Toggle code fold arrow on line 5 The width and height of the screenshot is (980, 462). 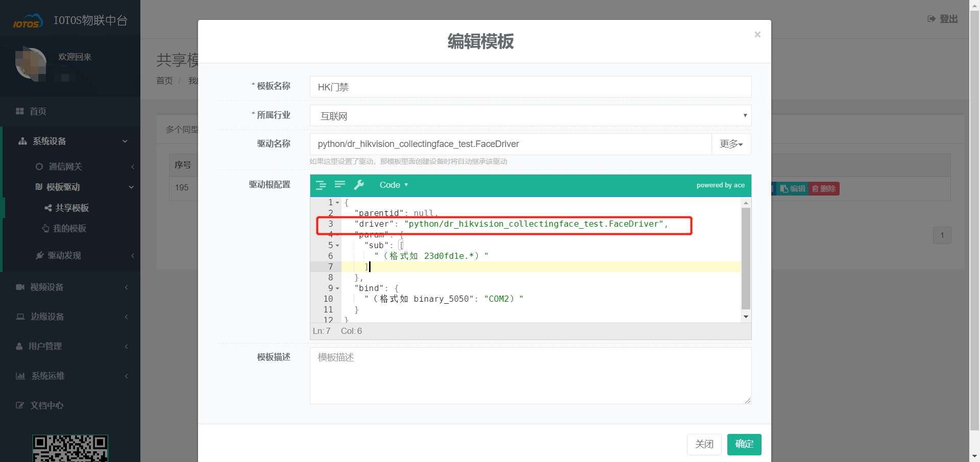click(337, 246)
